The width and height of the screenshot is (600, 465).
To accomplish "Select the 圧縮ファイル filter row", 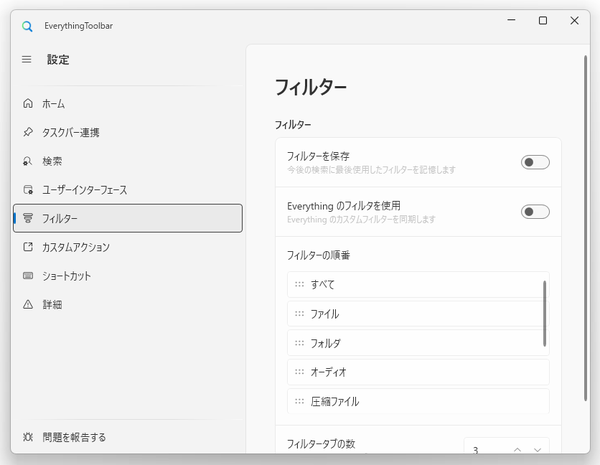I will point(418,401).
